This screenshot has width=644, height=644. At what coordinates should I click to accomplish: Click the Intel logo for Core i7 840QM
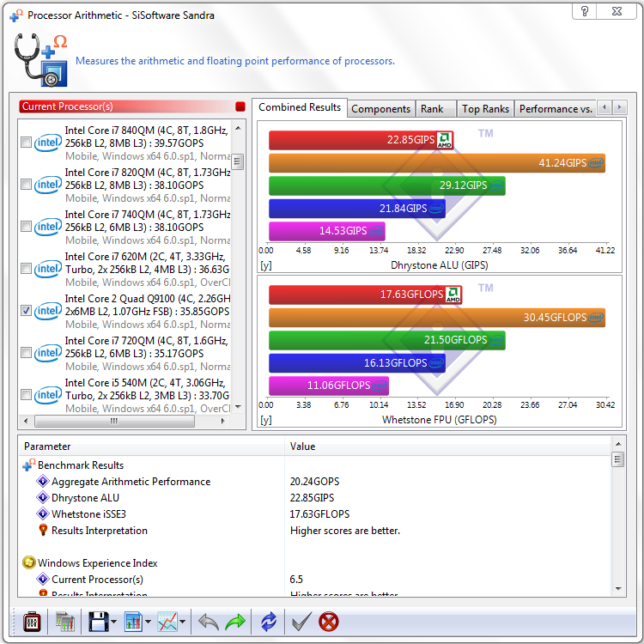tap(48, 143)
